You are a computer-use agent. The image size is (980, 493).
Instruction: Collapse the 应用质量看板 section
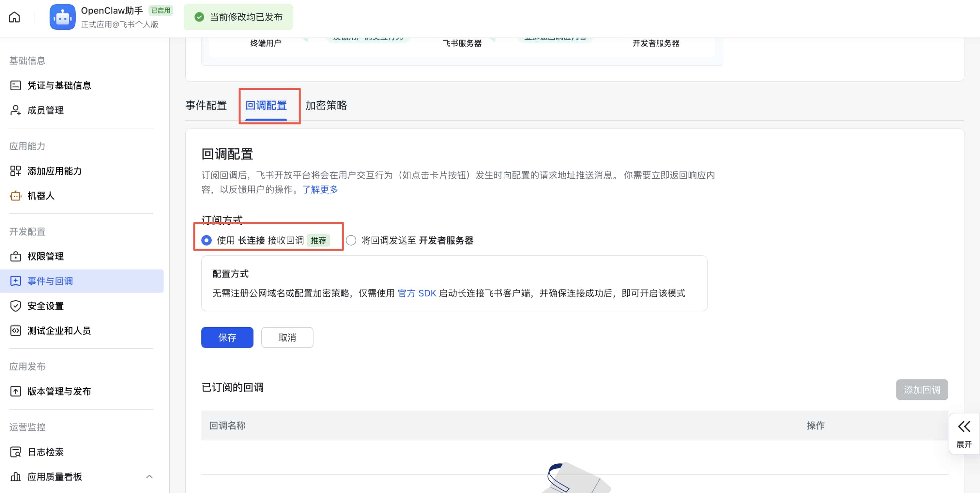tap(149, 477)
